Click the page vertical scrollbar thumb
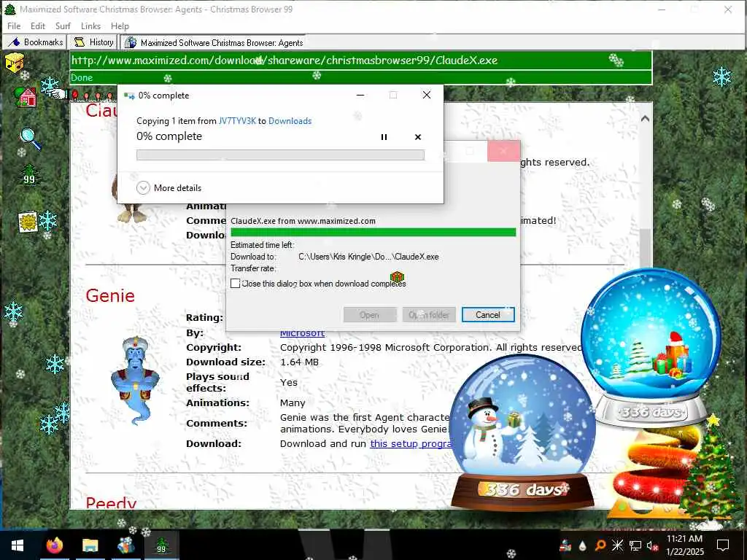This screenshot has height=560, width=747. point(645,248)
